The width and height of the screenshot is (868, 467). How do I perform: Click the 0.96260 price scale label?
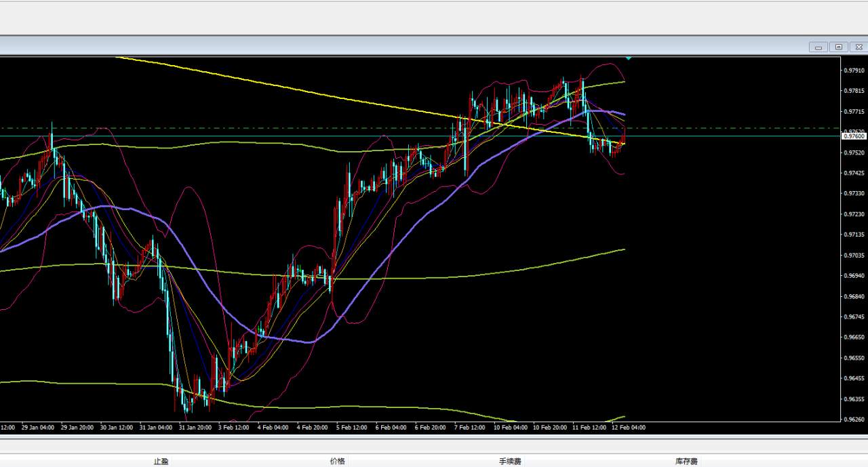[x=854, y=419]
